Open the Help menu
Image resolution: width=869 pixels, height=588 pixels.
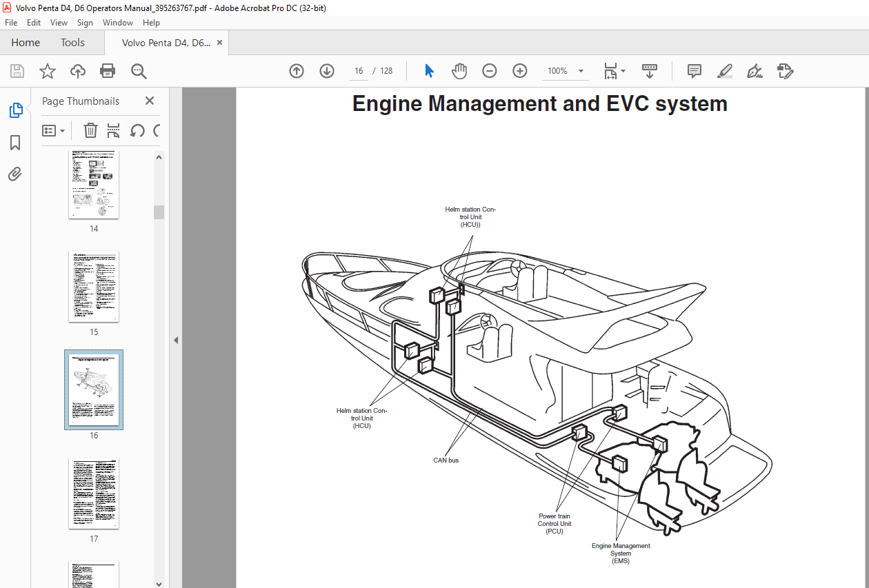(151, 23)
